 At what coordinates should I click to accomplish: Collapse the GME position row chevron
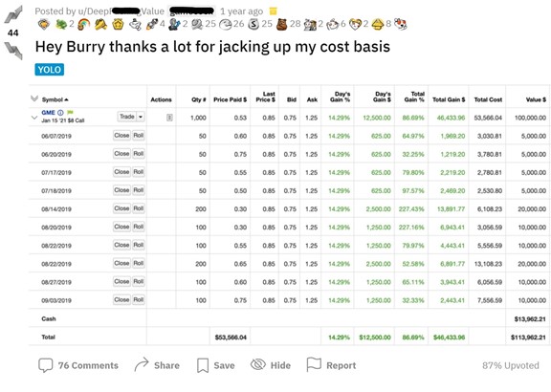click(x=34, y=118)
